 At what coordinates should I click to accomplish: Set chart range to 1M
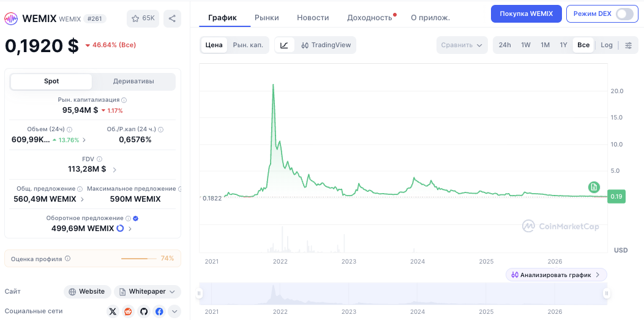545,45
